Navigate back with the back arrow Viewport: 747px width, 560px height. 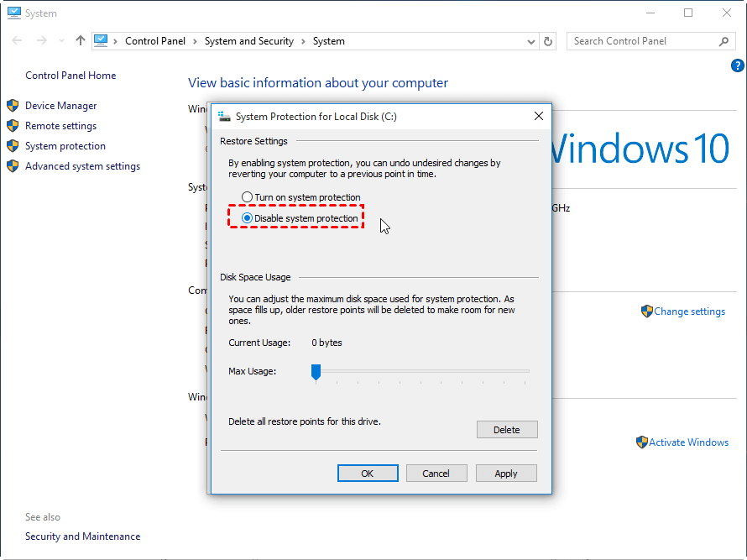click(17, 41)
